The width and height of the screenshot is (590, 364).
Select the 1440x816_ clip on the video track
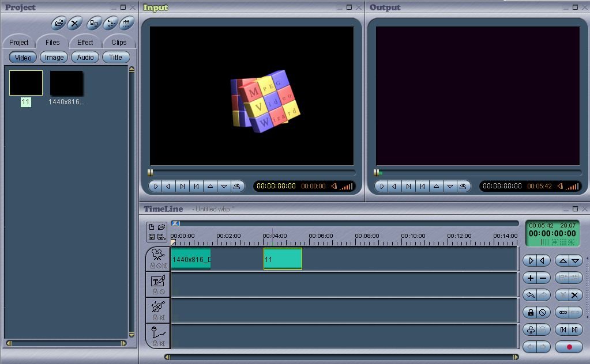pyautogui.click(x=191, y=259)
